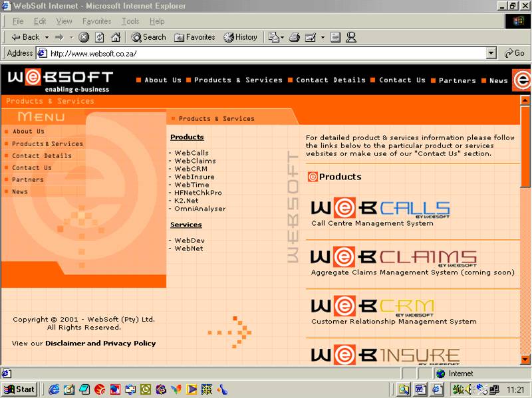
Task: Click the URL address field
Action: 267,53
